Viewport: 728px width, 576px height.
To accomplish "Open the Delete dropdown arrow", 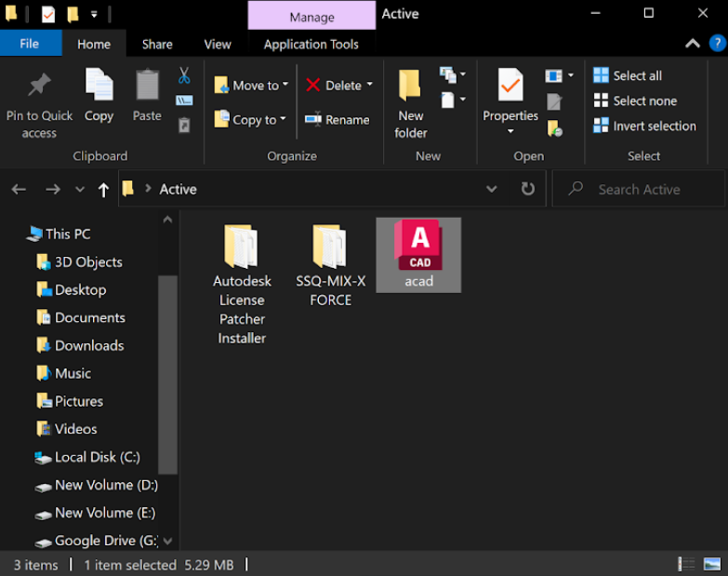I will click(x=369, y=85).
